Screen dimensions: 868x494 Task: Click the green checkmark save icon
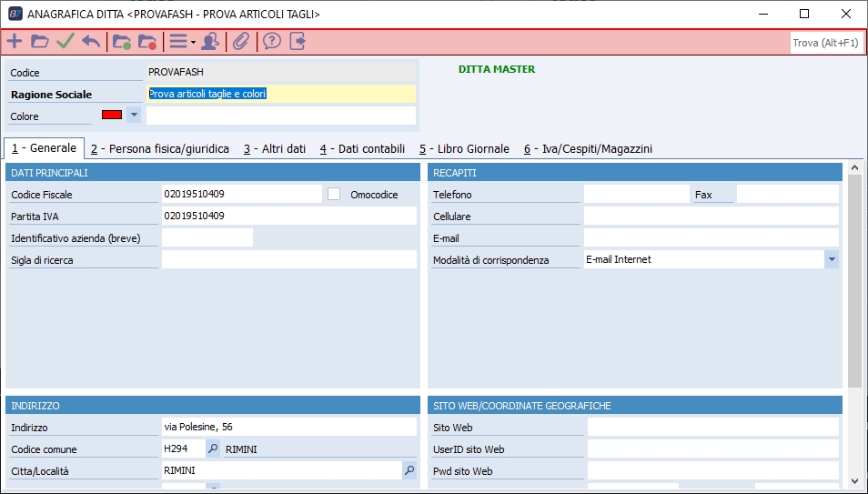pyautogui.click(x=66, y=42)
